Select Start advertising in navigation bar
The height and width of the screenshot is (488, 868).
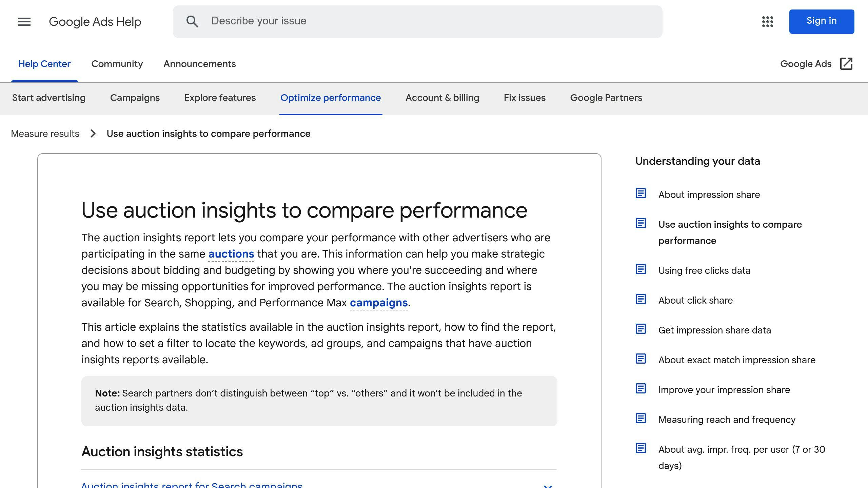pyautogui.click(x=49, y=98)
